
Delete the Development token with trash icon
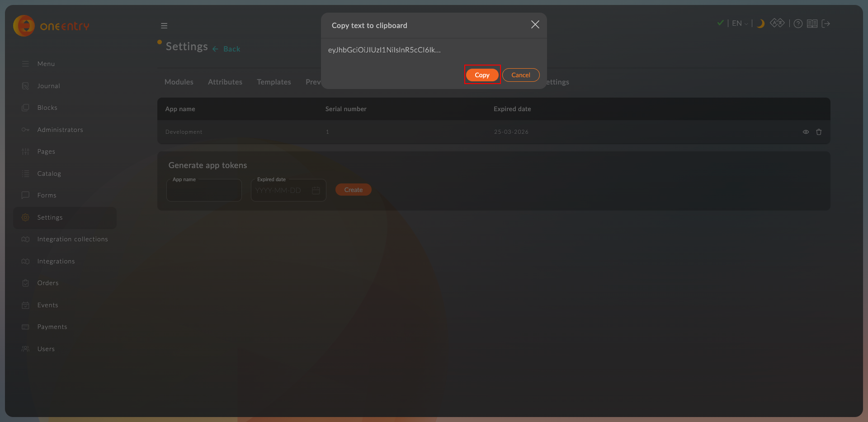tap(819, 132)
